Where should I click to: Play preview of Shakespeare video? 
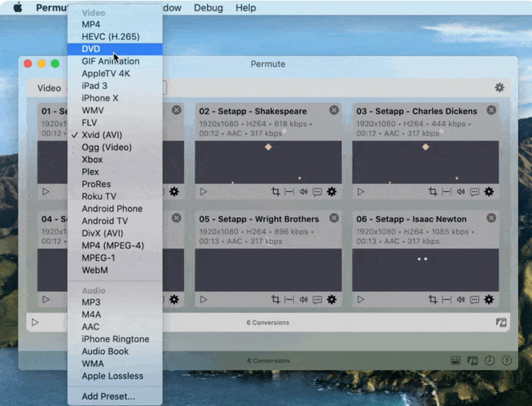(x=203, y=191)
